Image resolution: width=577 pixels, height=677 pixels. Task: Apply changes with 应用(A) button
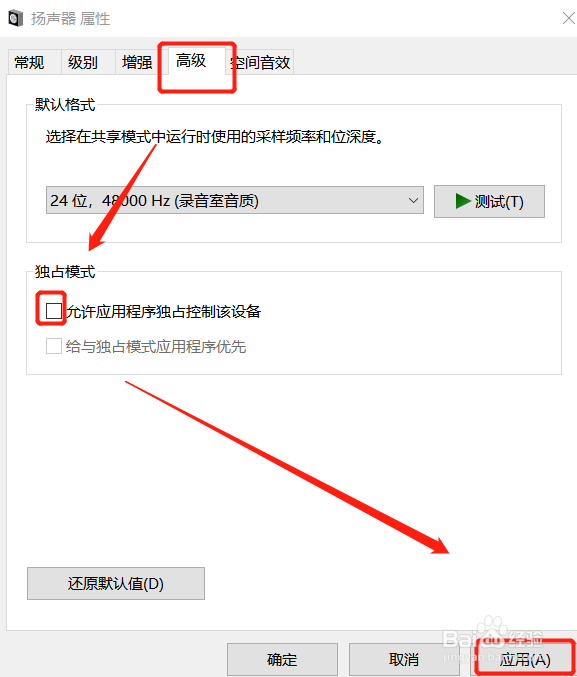525,659
